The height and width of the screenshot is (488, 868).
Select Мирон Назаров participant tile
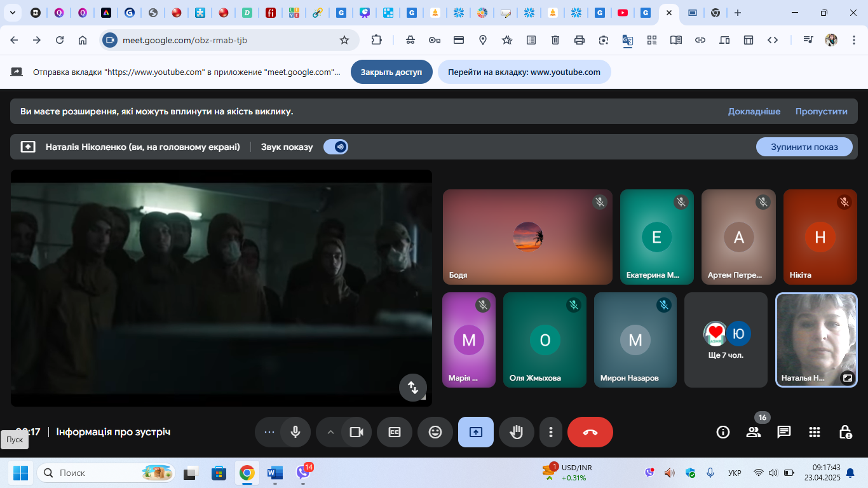click(x=635, y=340)
